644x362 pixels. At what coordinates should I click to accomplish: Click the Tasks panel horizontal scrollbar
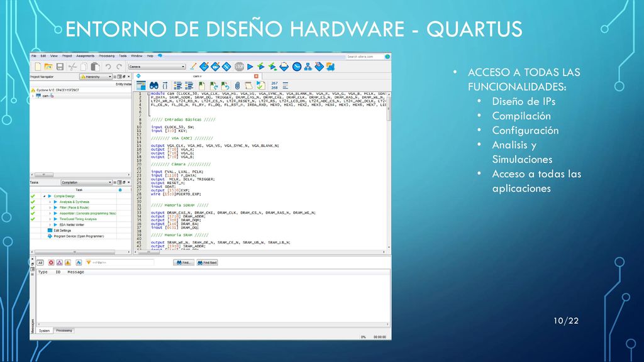point(80,252)
